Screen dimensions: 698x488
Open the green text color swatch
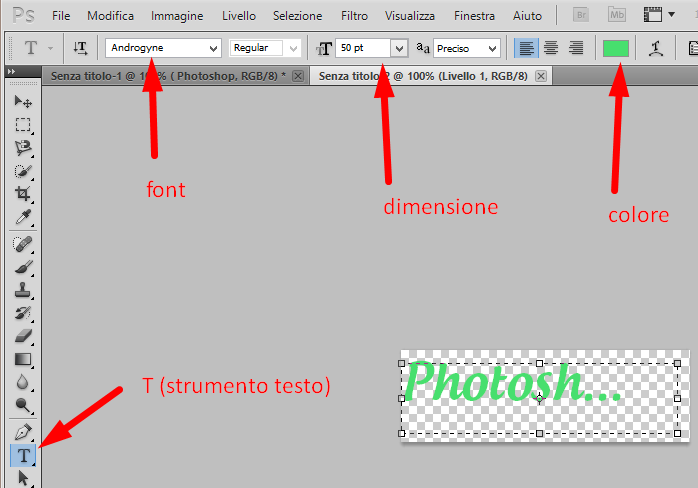(616, 48)
